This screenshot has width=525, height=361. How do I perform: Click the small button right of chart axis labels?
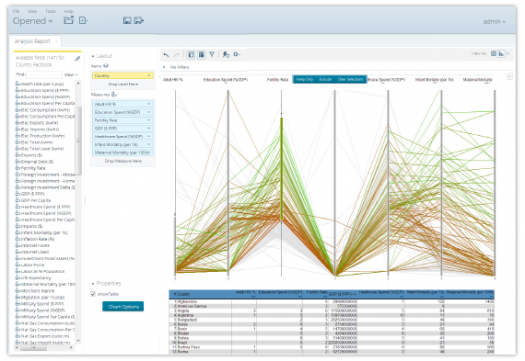509,77
